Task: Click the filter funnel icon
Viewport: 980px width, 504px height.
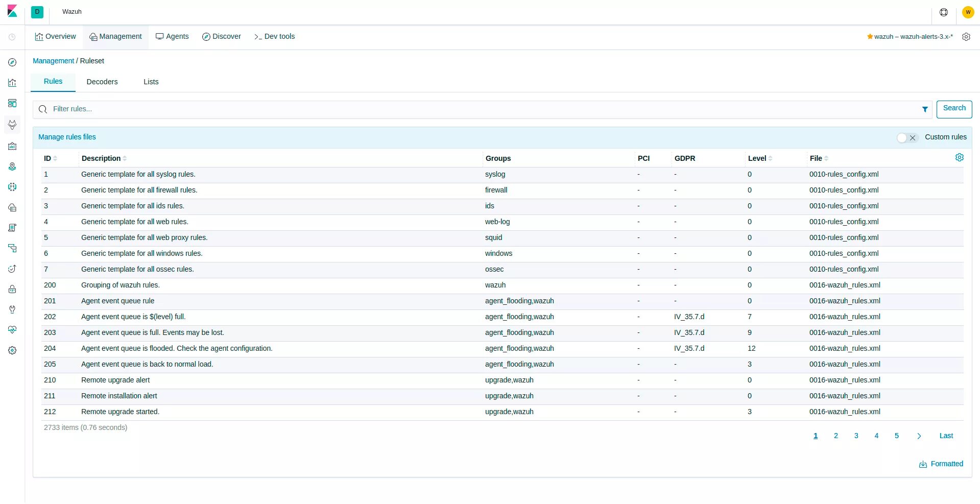Action: (x=925, y=109)
